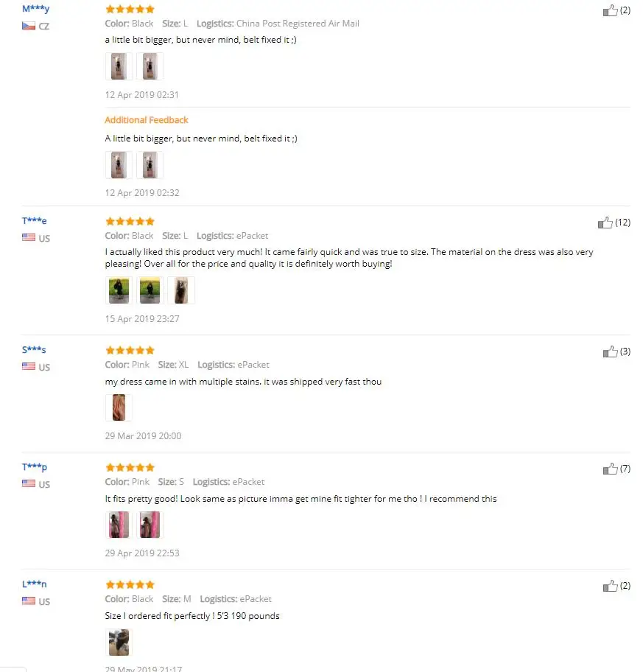Click the US flag icon under S***s
643x672 pixels.
(29, 367)
